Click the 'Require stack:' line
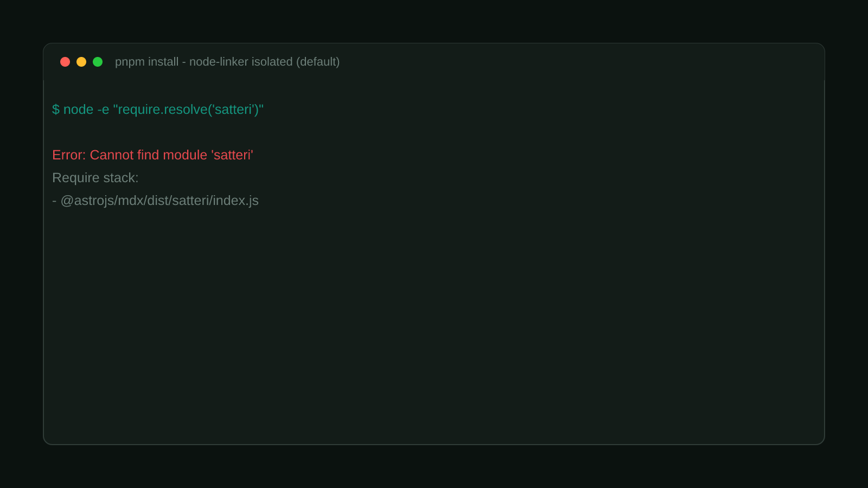Viewport: 868px width, 488px height. point(95,178)
